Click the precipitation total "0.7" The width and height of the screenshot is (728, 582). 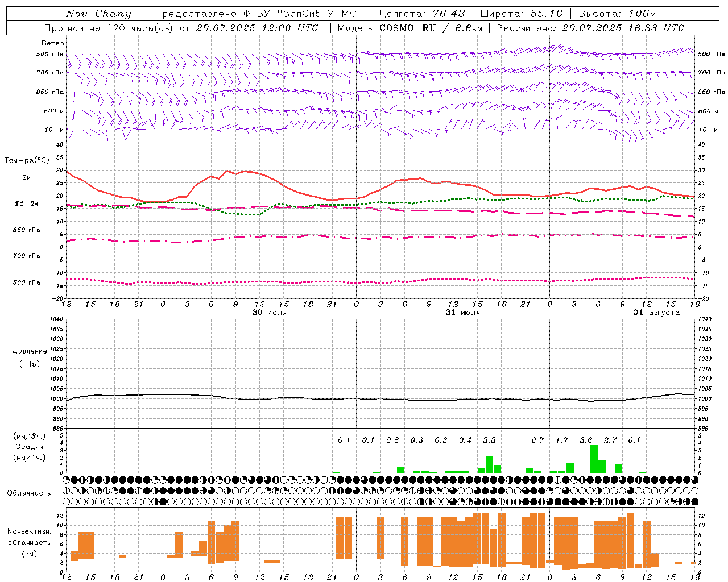(x=537, y=440)
